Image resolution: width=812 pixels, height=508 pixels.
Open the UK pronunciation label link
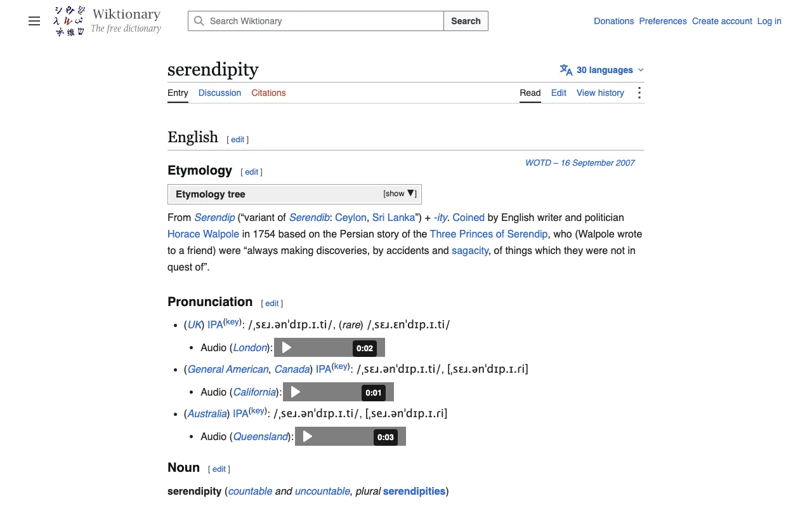pos(194,324)
